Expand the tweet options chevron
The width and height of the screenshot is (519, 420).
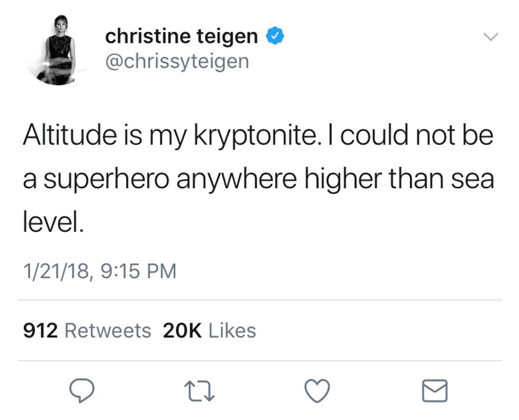pos(491,36)
